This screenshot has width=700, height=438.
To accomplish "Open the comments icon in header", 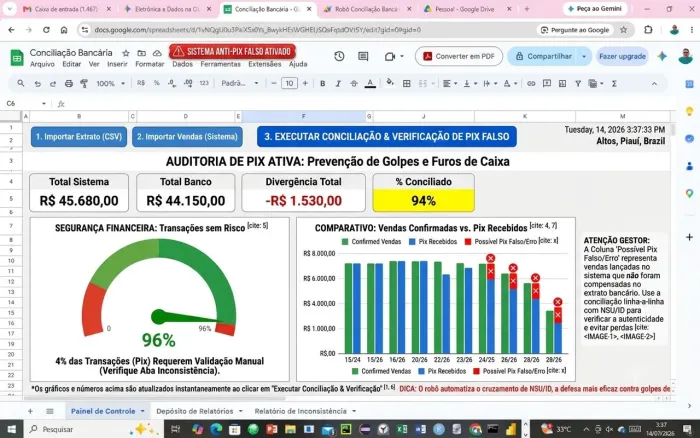I will 363,56.
